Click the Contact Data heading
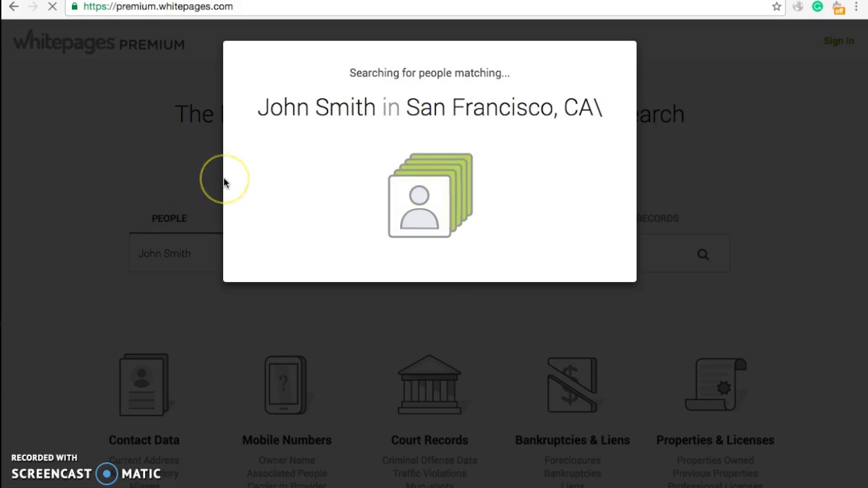 [144, 440]
